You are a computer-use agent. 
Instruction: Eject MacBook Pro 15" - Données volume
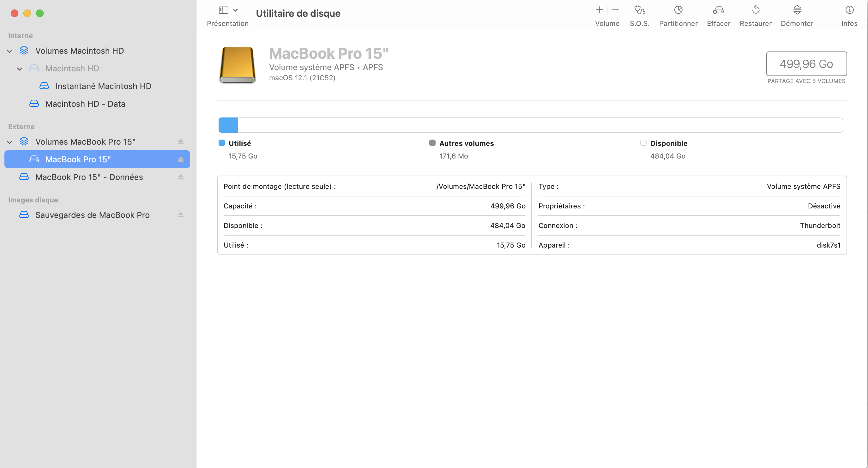click(181, 177)
